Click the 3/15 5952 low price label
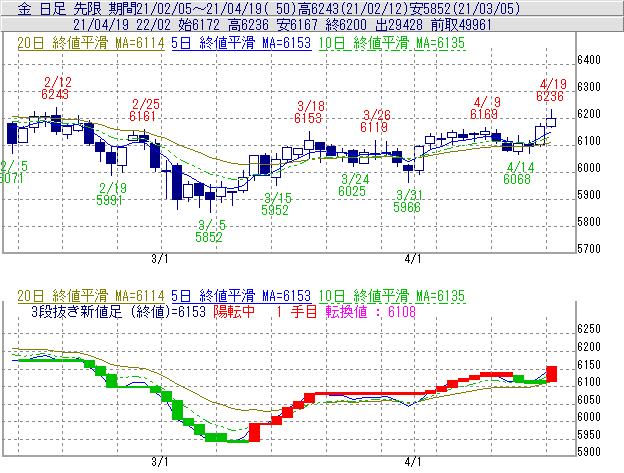This screenshot has height=473, width=624. pos(276,204)
